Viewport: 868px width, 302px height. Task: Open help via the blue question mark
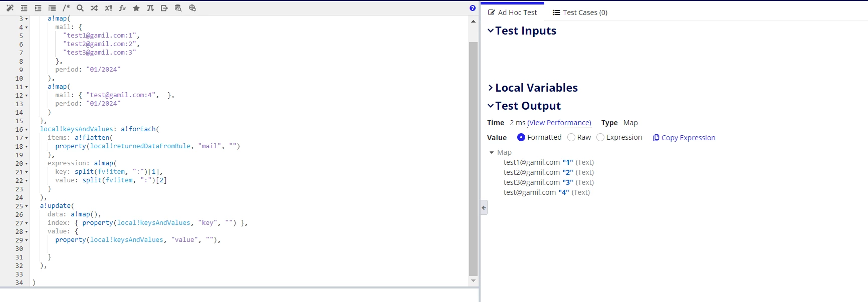click(x=473, y=8)
